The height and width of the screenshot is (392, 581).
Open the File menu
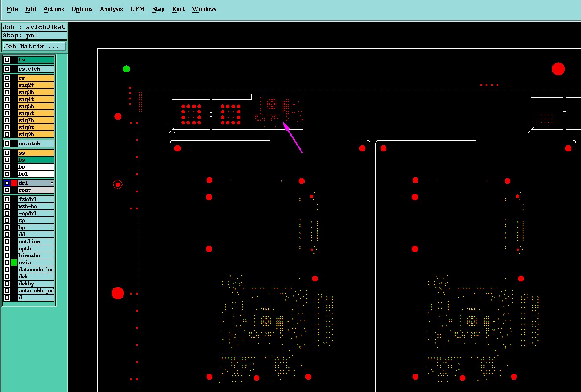click(12, 9)
